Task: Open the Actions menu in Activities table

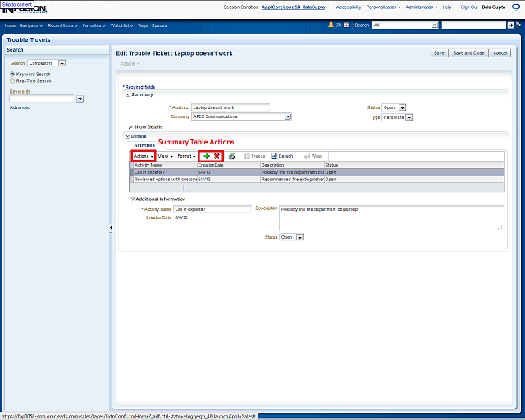Action: [x=144, y=156]
